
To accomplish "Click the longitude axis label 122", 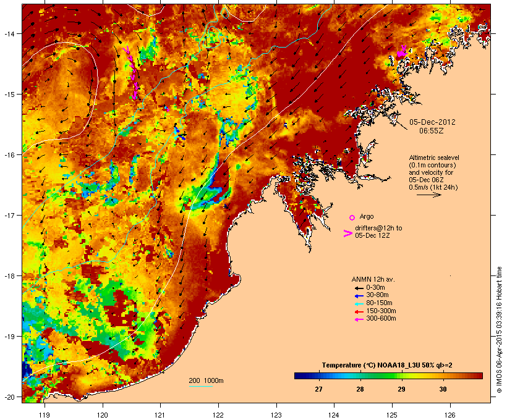I will click(x=218, y=415).
